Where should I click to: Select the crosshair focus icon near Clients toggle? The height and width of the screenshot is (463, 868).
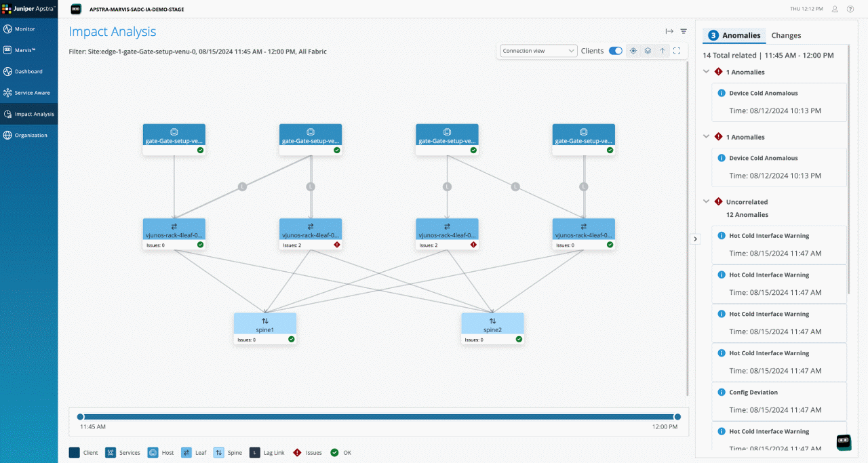633,50
